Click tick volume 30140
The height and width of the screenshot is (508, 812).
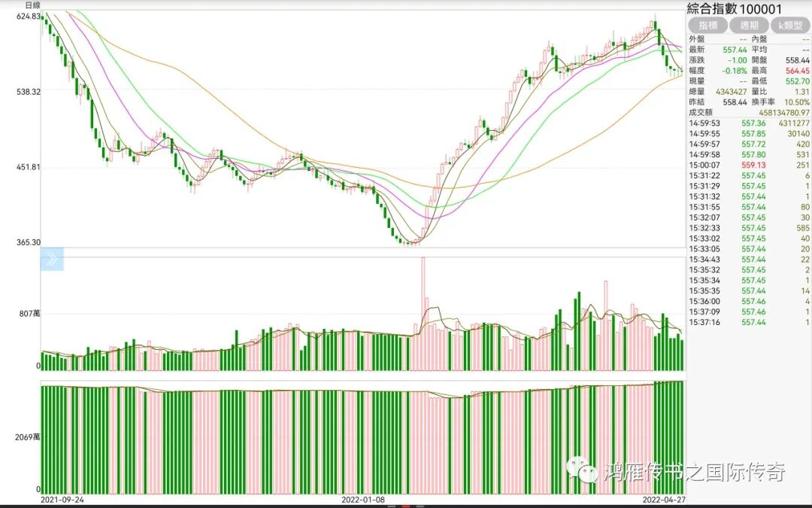point(798,134)
